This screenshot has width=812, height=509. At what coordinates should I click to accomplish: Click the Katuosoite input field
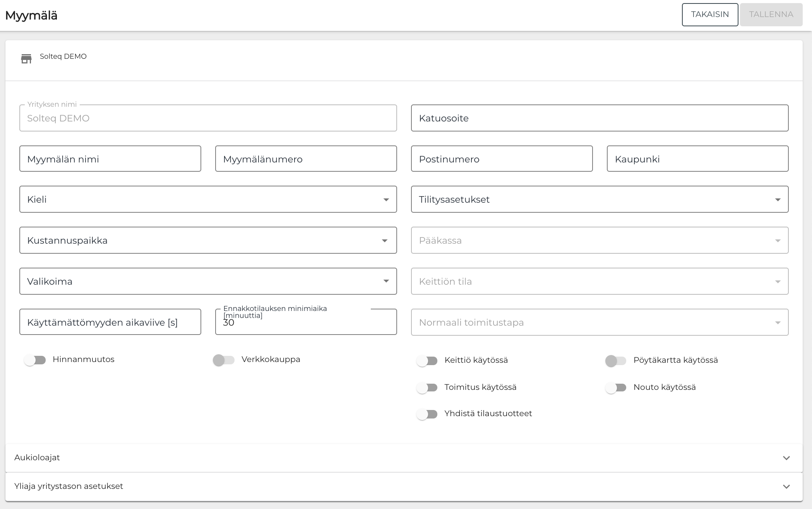pyautogui.click(x=600, y=118)
